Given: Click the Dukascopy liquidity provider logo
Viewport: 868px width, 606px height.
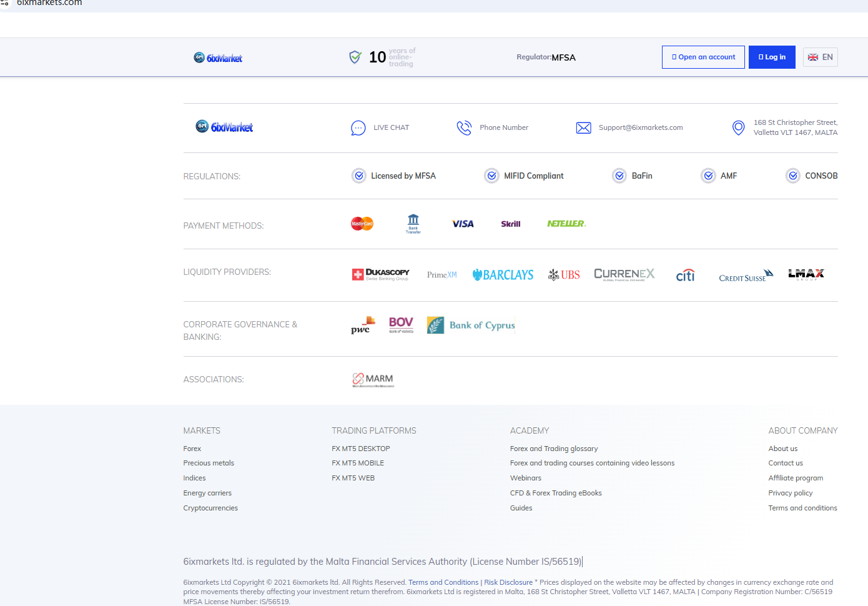Looking at the screenshot, I should [381, 274].
